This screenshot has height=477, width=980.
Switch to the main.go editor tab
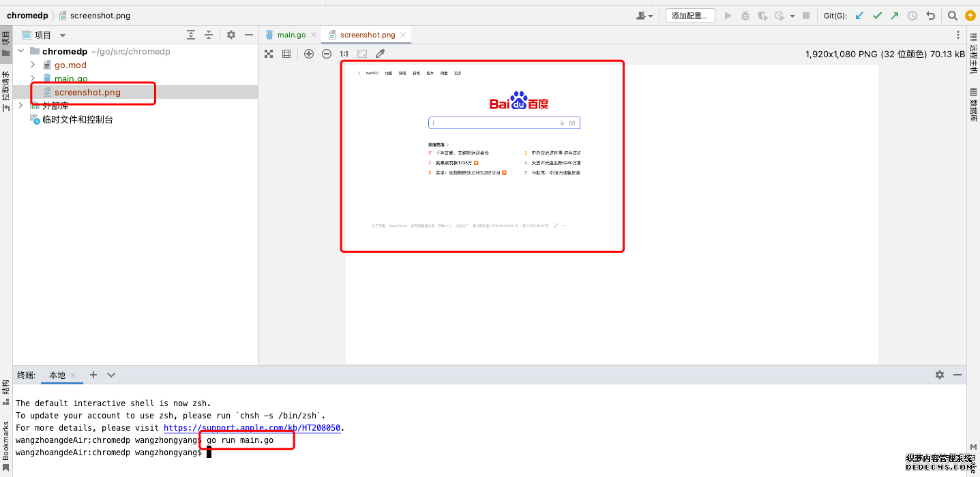(291, 35)
